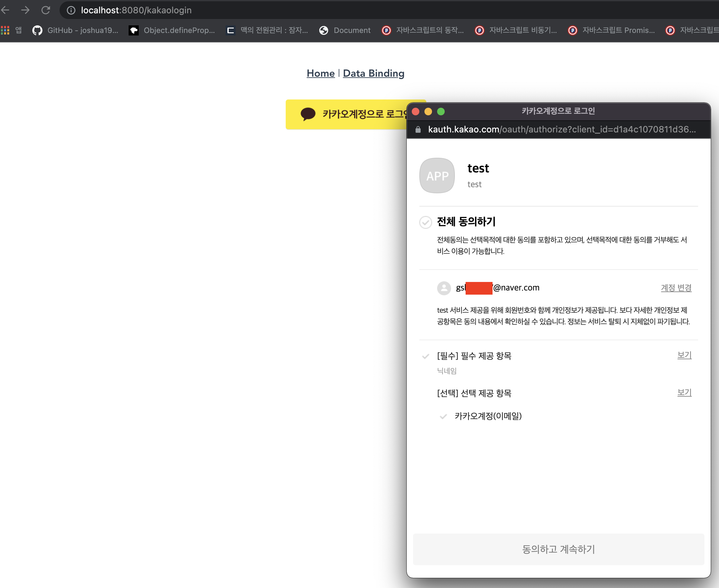Click the browser reload icon
Image resolution: width=719 pixels, height=588 pixels.
pos(46,10)
